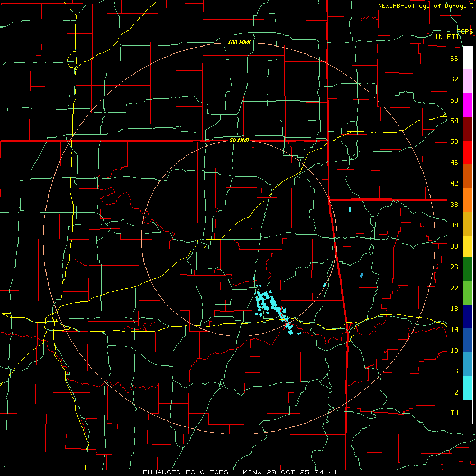The width and height of the screenshot is (476, 476).
Task: Click the light blue legend swatch near 6
Action: point(467,364)
